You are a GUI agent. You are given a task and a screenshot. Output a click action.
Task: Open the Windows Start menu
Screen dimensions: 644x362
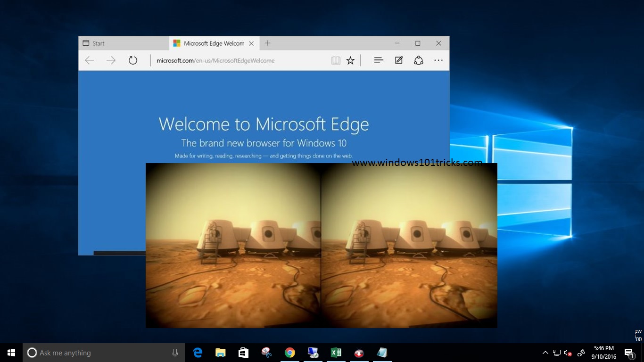[x=11, y=353]
